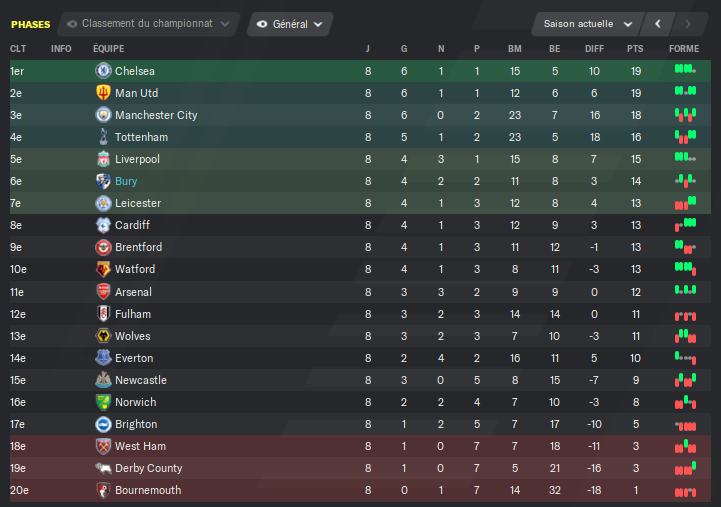721x507 pixels.
Task: Sort by the DIFF column header
Action: [x=594, y=49]
